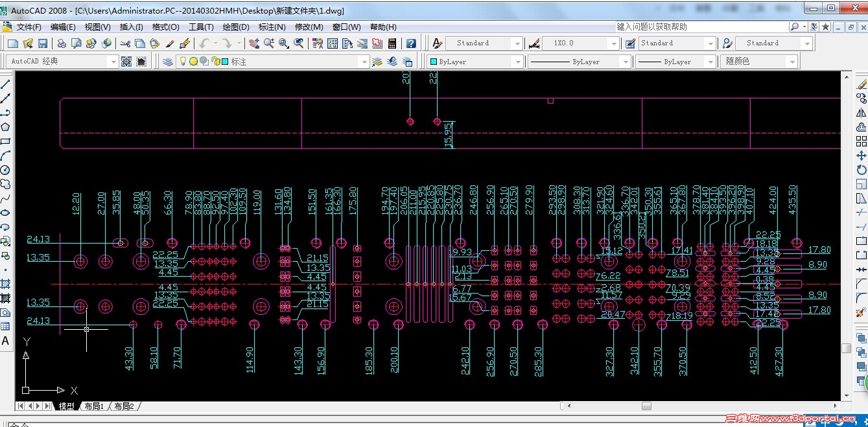This screenshot has width=868, height=427.
Task: Toggle the layer lock padlock icon
Action: point(215,62)
